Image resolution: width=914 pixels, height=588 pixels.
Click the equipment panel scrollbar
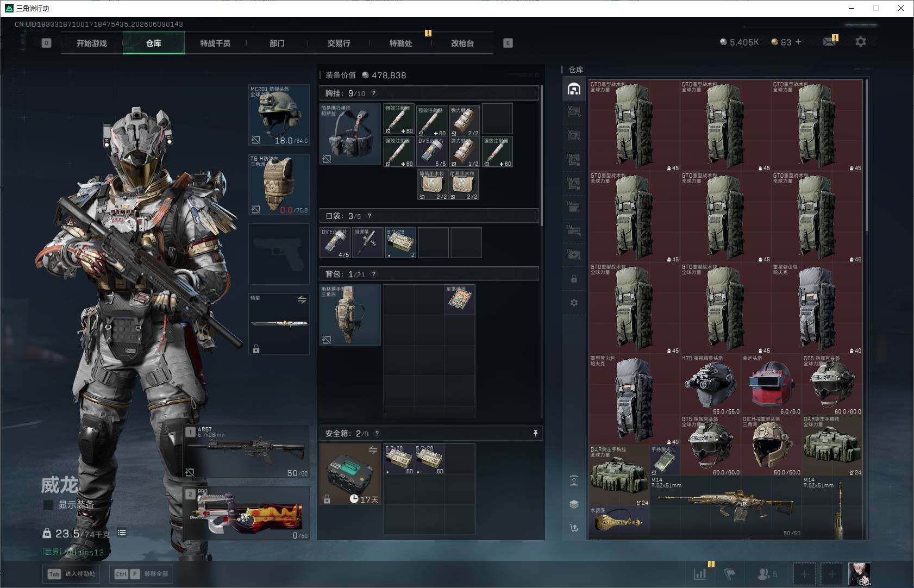click(542, 155)
